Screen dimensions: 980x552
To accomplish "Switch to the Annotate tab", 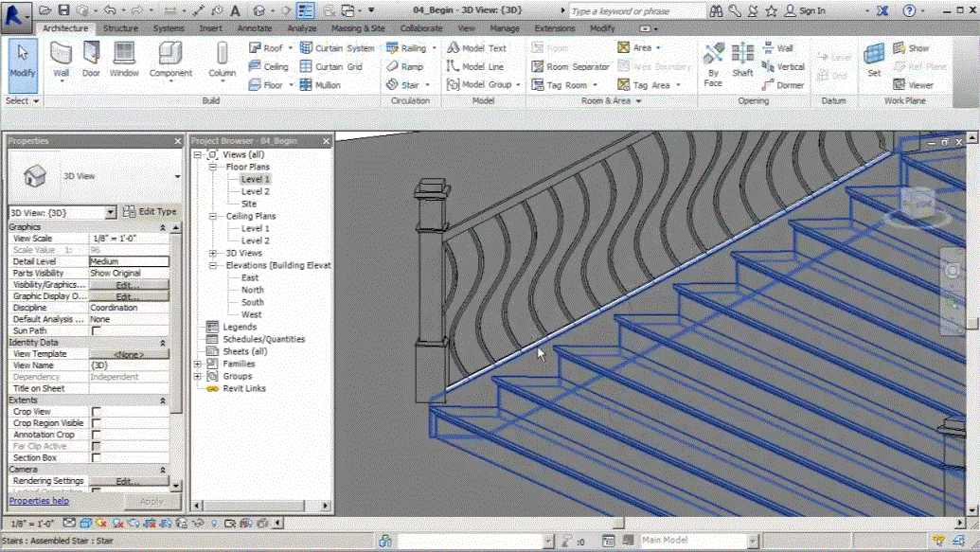I will click(255, 28).
